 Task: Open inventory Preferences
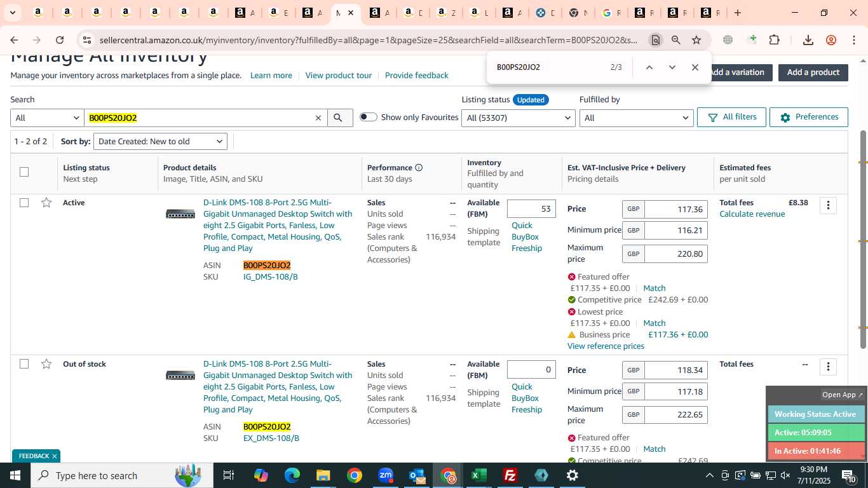point(809,117)
